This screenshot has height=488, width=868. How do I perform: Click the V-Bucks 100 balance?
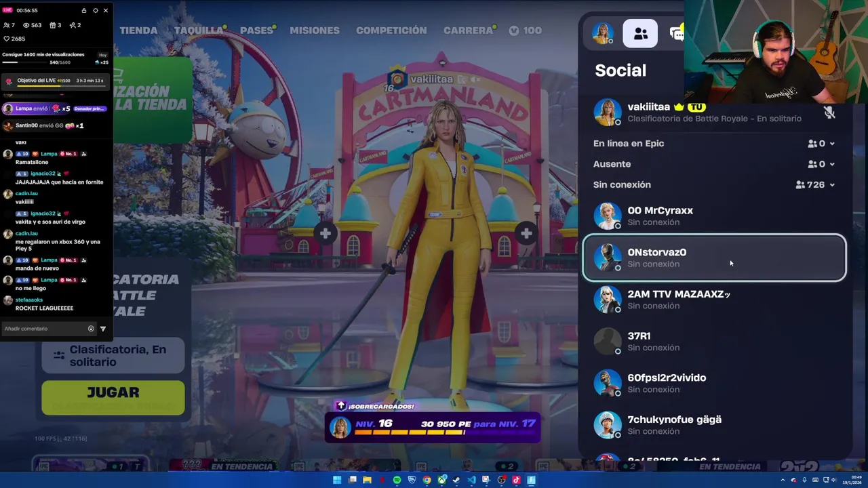[525, 30]
